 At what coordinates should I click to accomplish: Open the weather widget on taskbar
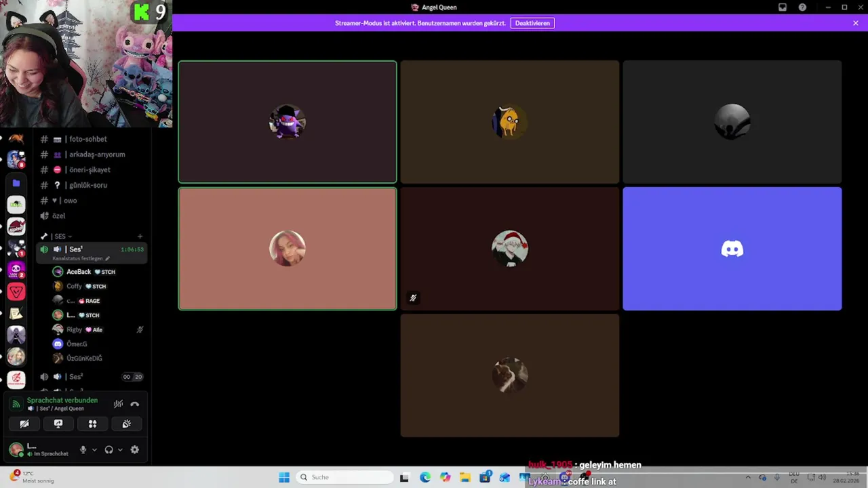click(x=31, y=477)
